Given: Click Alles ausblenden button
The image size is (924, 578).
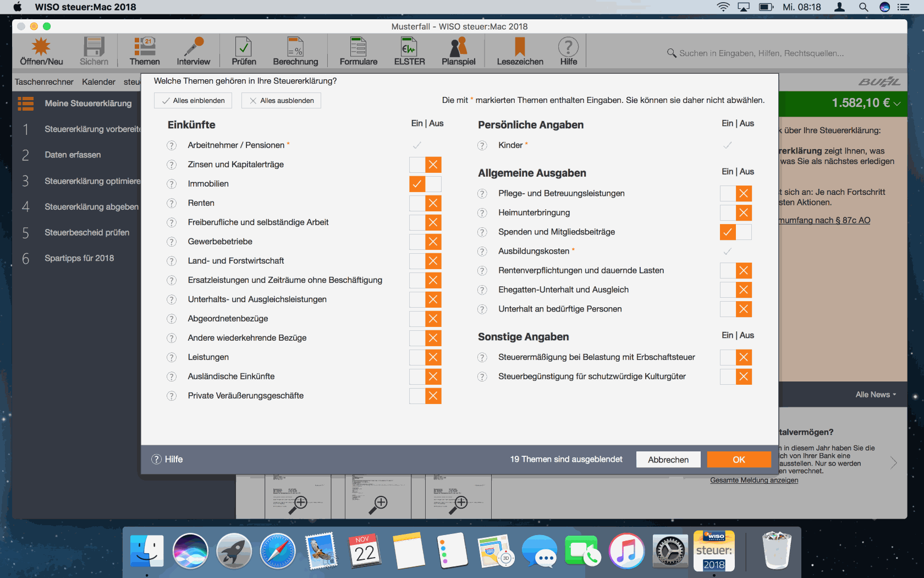Looking at the screenshot, I should [x=281, y=101].
